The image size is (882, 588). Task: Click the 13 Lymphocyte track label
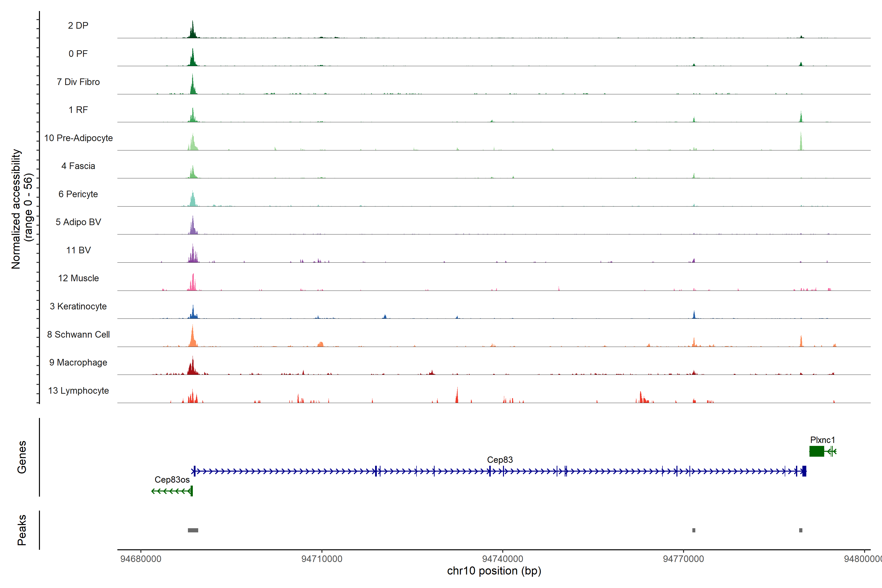78,390
